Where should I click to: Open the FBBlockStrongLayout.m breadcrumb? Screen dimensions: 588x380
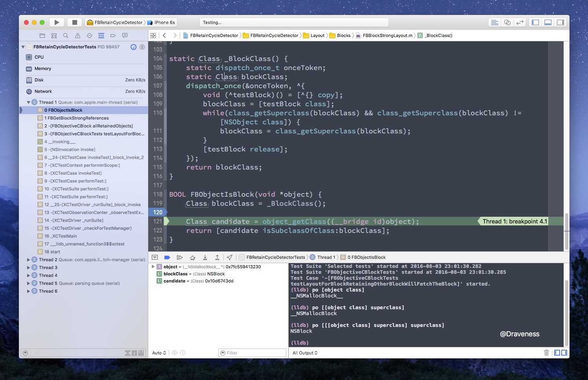384,35
